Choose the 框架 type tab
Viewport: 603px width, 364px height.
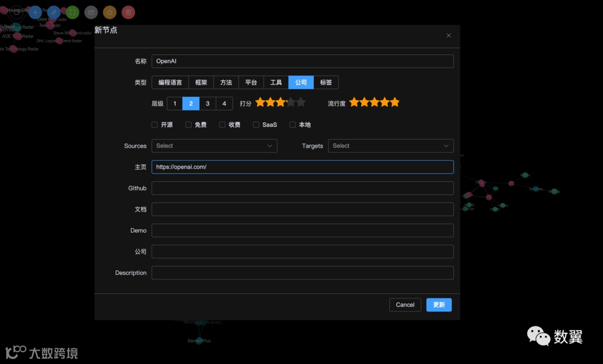click(201, 82)
